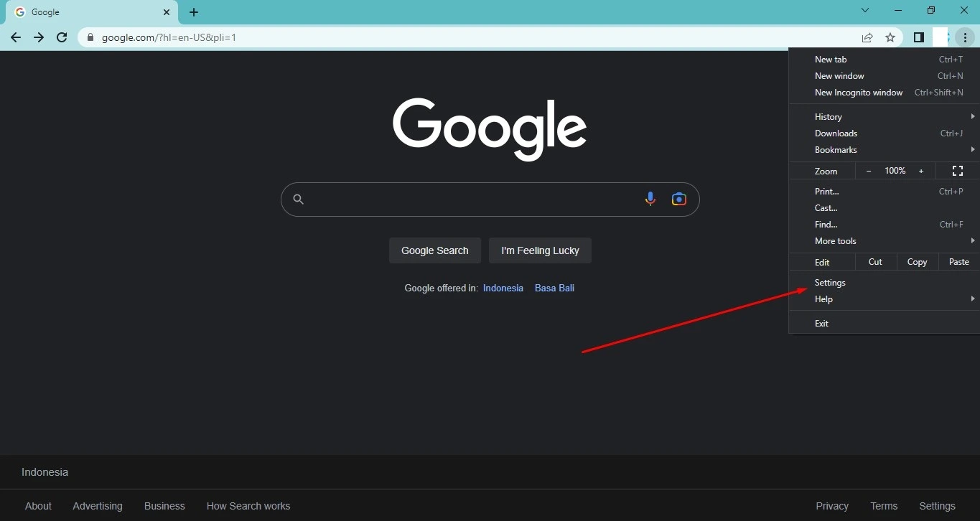Click the share this page icon
The image size is (980, 521).
867,37
